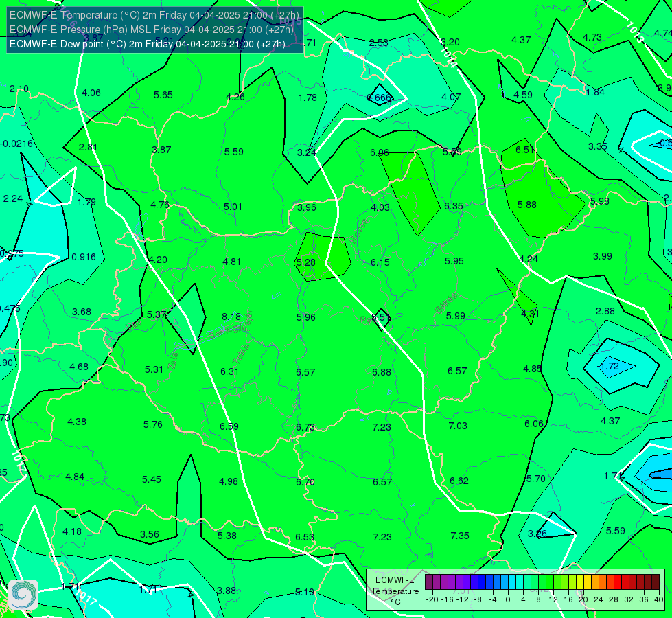The height and width of the screenshot is (618, 672).
Task: Click the 0.916 temperature value
Action: pos(84,257)
